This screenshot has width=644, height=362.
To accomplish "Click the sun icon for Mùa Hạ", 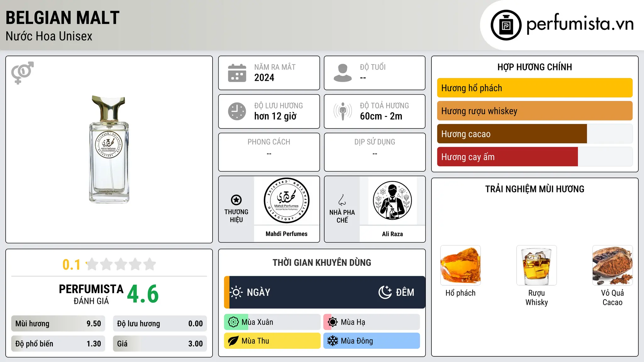I will [333, 322].
